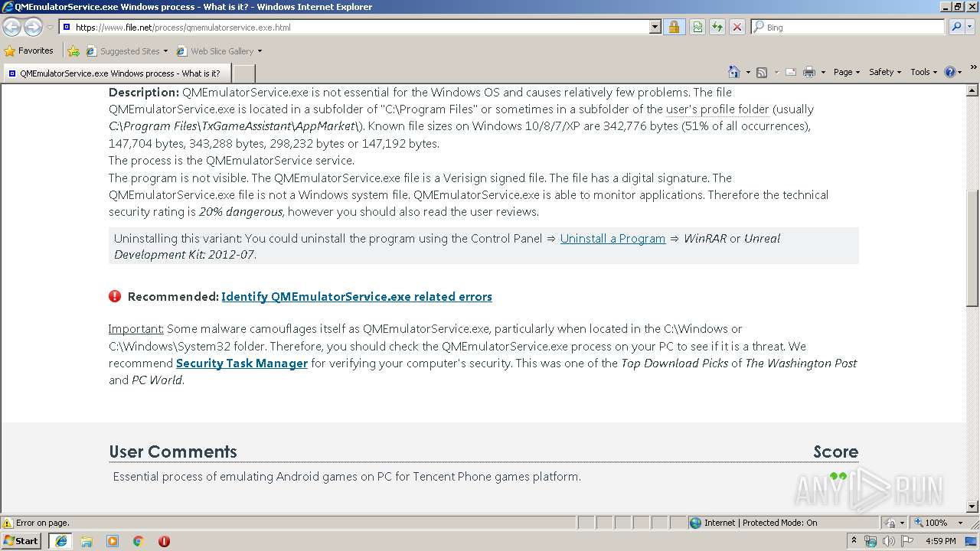This screenshot has height=551, width=980.
Task: Click the Error on page warning icon
Action: click(8, 523)
